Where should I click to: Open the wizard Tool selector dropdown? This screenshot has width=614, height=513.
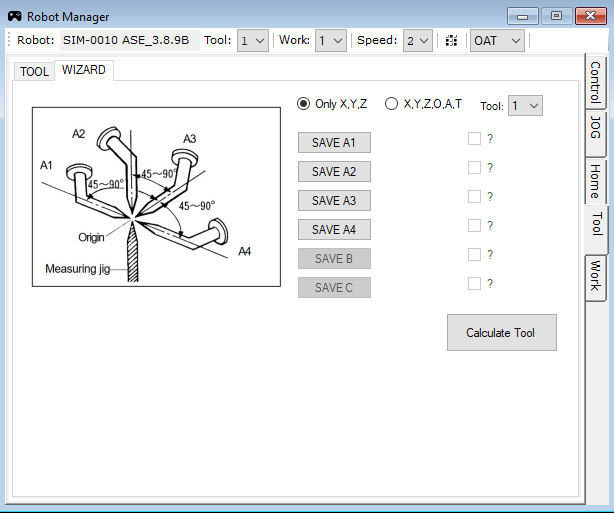point(525,105)
